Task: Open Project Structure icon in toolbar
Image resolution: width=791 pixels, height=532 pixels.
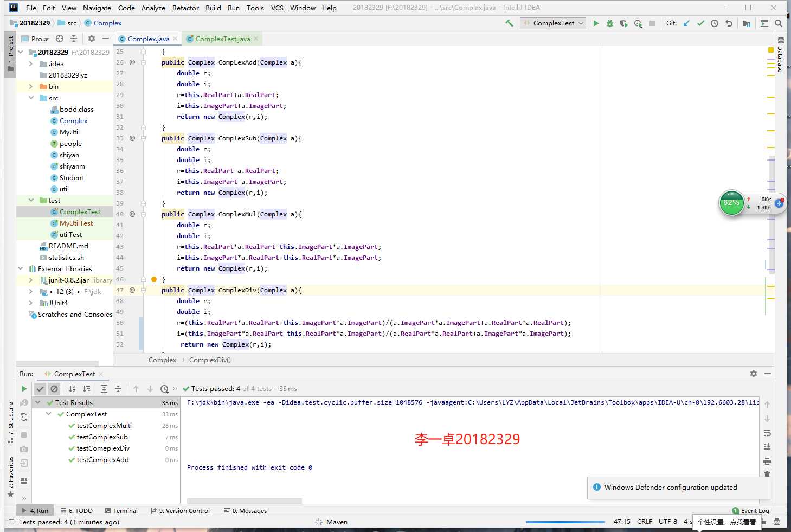Action: tap(747, 23)
